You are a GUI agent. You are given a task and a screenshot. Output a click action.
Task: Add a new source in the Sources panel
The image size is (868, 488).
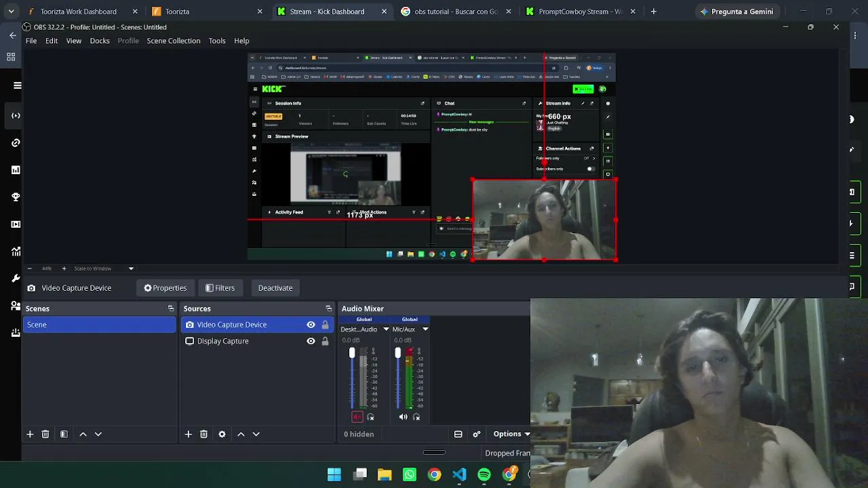pyautogui.click(x=189, y=434)
